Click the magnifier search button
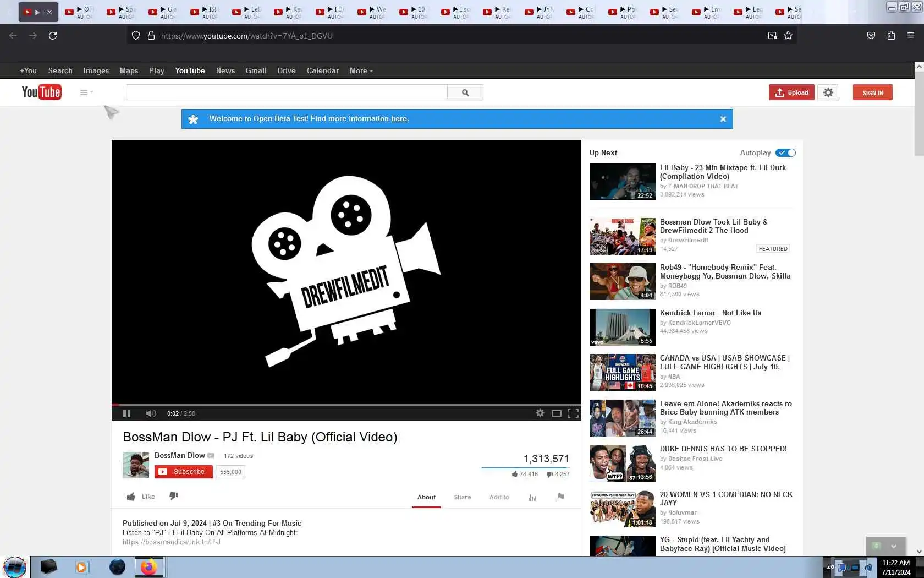924x578 pixels. click(465, 92)
